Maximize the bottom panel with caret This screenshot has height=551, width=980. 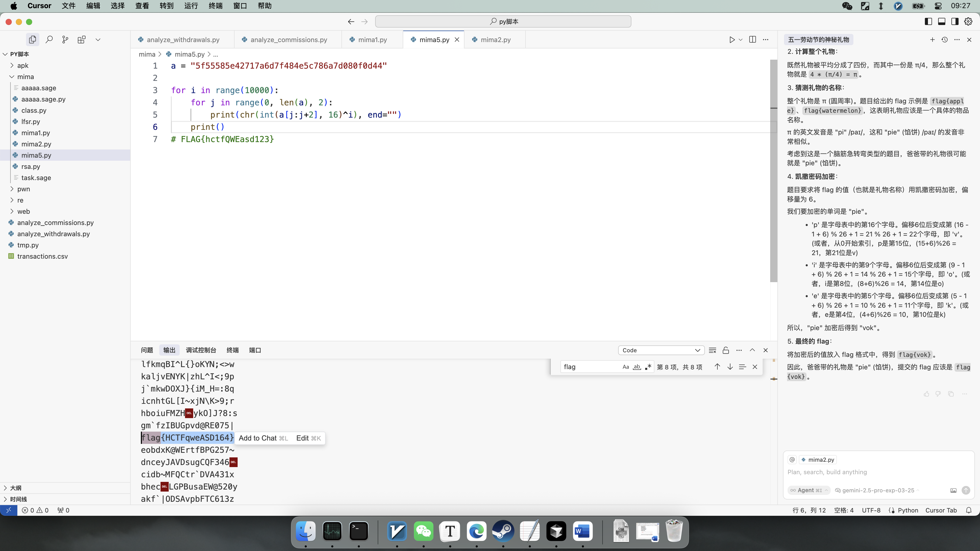click(x=752, y=350)
